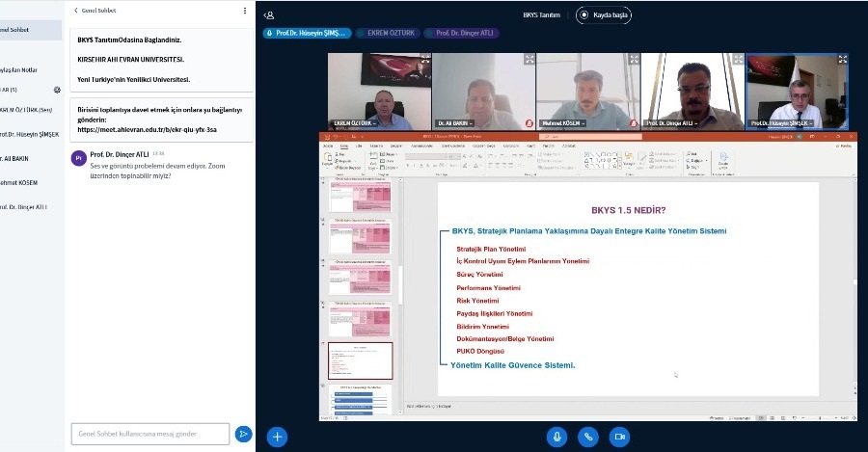Click Prof.Dr. Hüseyin ŞİMŞEK talking indicator pill
The width and height of the screenshot is (868, 452).
pyautogui.click(x=308, y=33)
